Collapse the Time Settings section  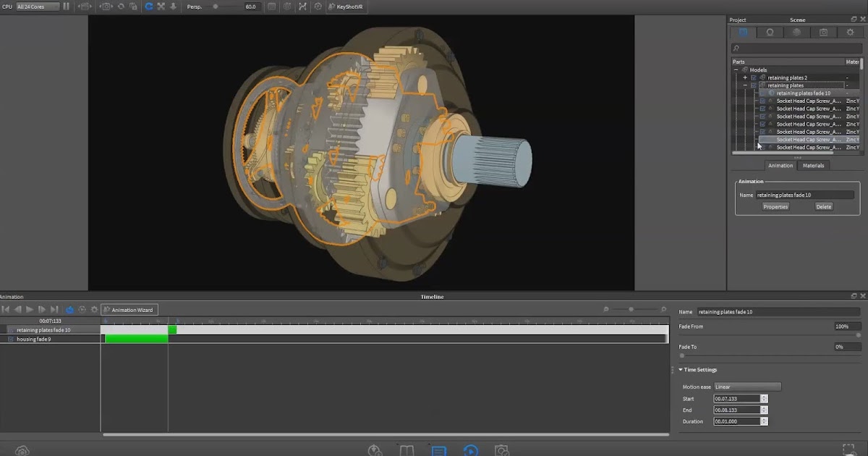click(681, 370)
